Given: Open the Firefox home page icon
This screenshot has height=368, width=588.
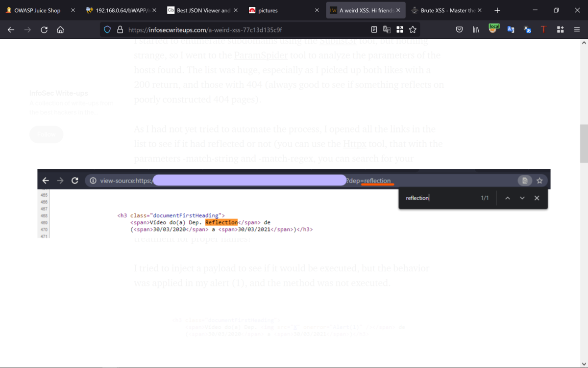Looking at the screenshot, I should pyautogui.click(x=60, y=29).
